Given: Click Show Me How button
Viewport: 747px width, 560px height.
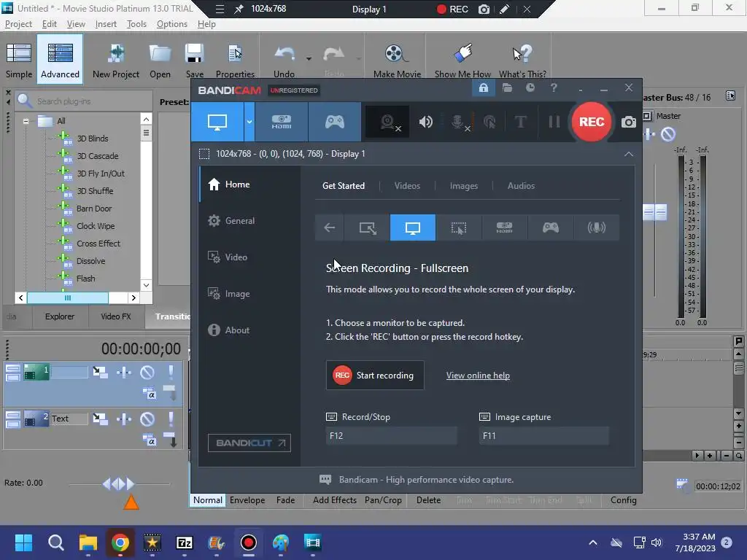Looking at the screenshot, I should pyautogui.click(x=462, y=60).
